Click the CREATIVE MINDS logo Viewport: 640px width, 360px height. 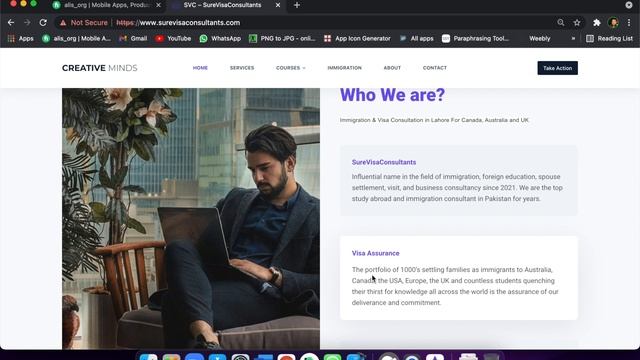click(100, 68)
